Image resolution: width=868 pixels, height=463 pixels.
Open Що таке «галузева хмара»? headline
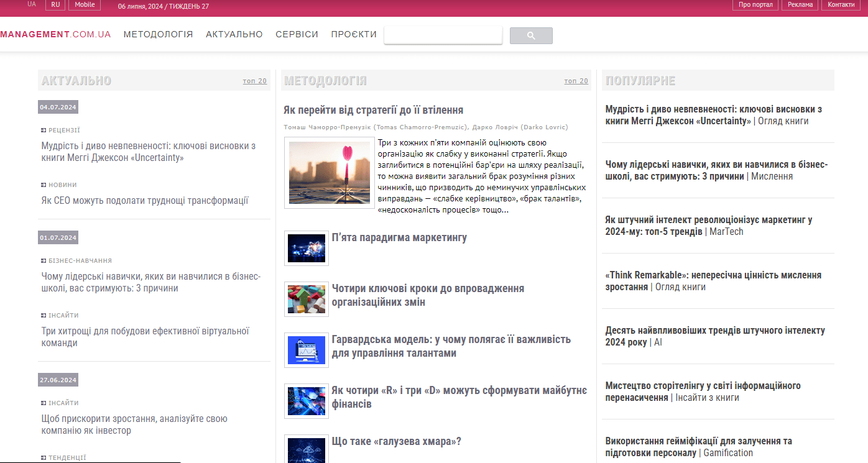pyautogui.click(x=396, y=441)
